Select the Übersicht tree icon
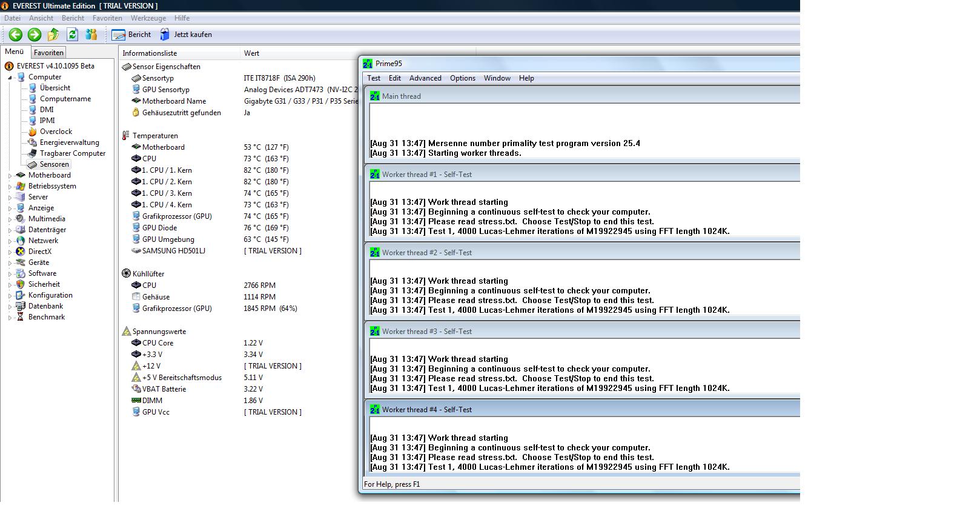 pyautogui.click(x=33, y=88)
